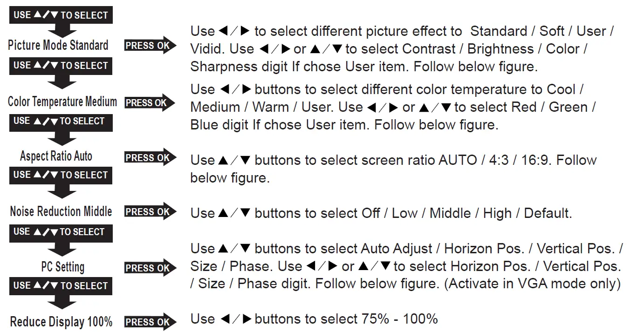
Task: Click the PRESS OK arrow beside Picture Mode Standard
Action: coord(150,46)
